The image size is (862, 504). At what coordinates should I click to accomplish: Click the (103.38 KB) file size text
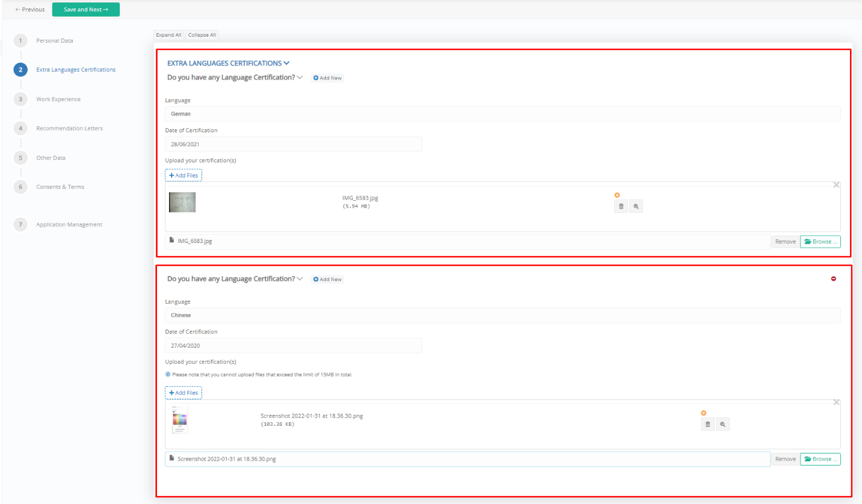(278, 424)
